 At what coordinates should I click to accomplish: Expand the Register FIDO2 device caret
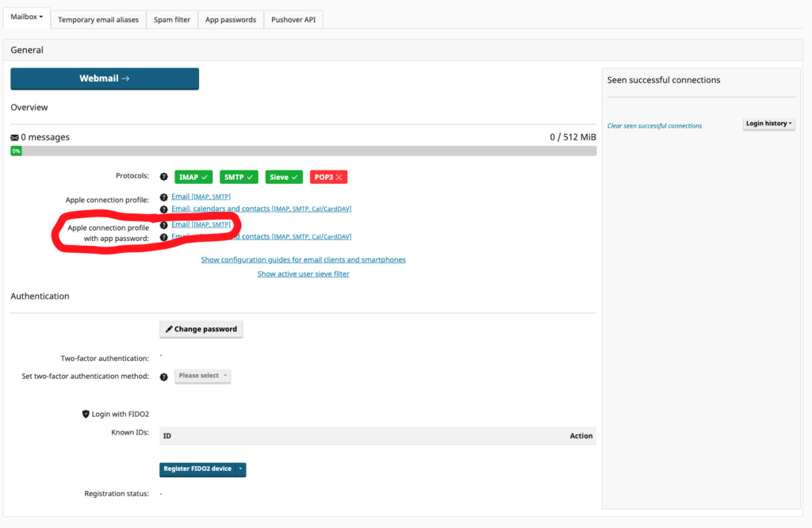click(x=240, y=469)
